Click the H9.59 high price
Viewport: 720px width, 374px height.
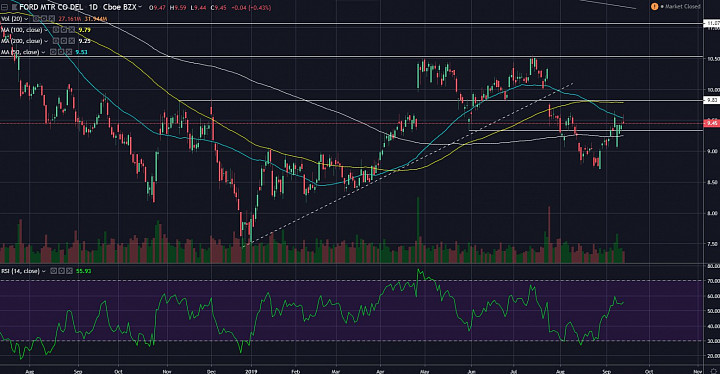(x=178, y=8)
